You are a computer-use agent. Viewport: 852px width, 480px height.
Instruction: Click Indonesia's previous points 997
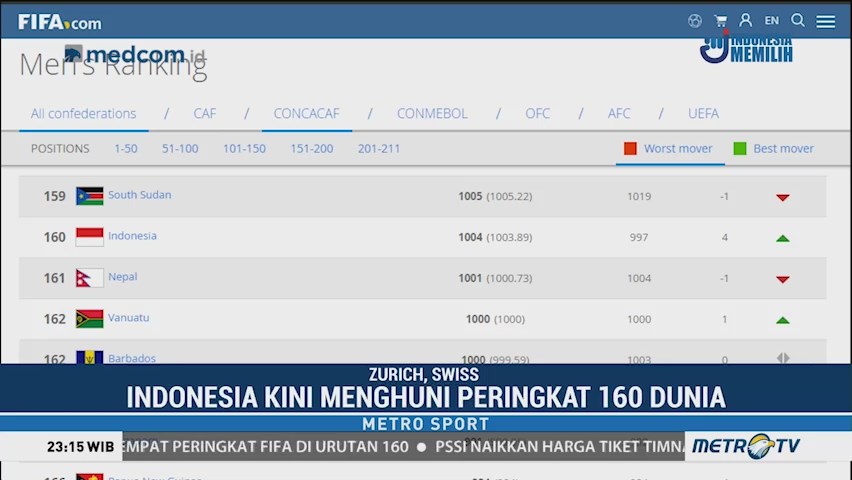click(639, 237)
